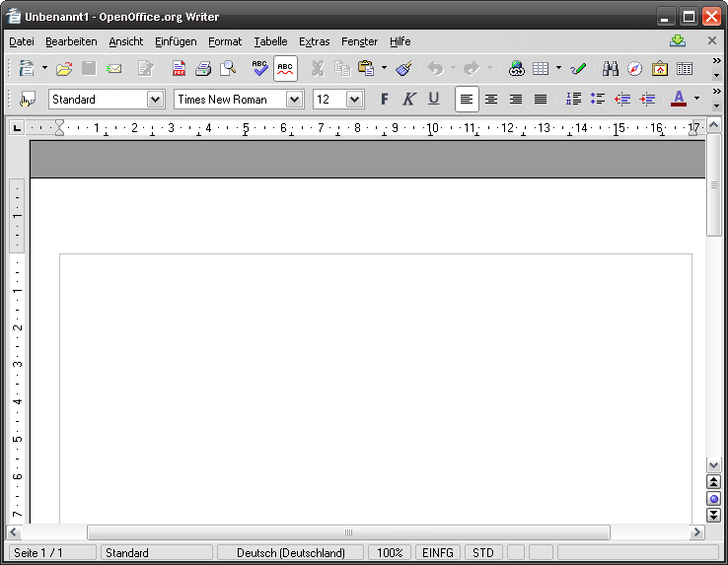Image resolution: width=728 pixels, height=565 pixels.
Task: Click the 100% zoom status field
Action: click(390, 553)
